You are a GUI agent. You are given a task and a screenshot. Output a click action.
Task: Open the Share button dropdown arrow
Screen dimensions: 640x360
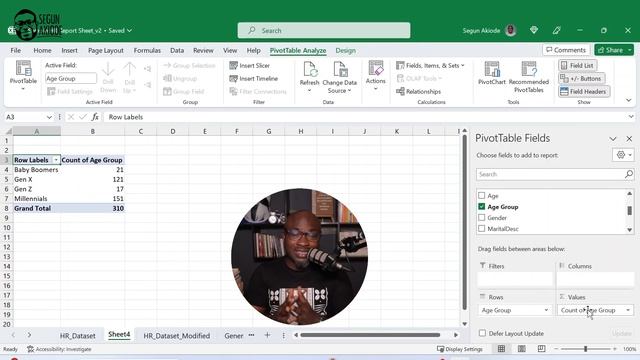coord(630,50)
